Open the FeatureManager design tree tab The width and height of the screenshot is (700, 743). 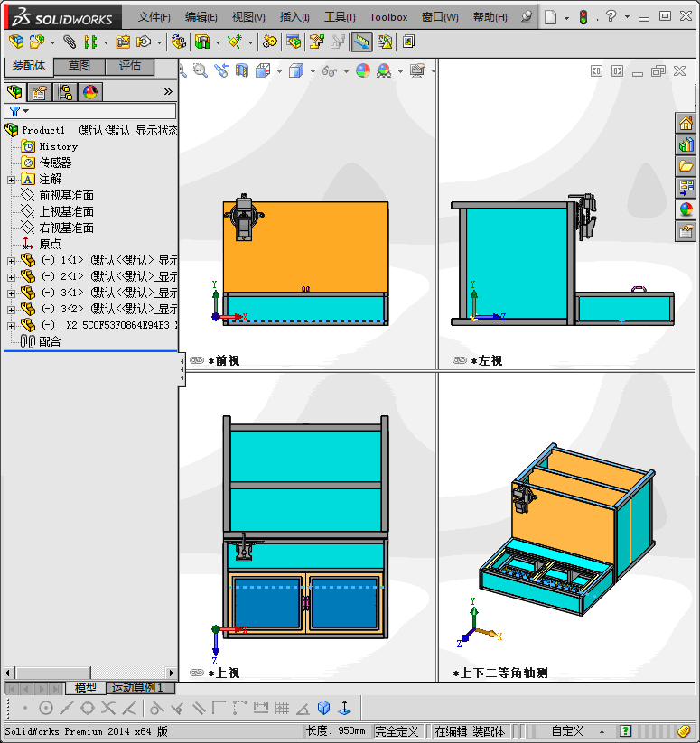click(14, 91)
